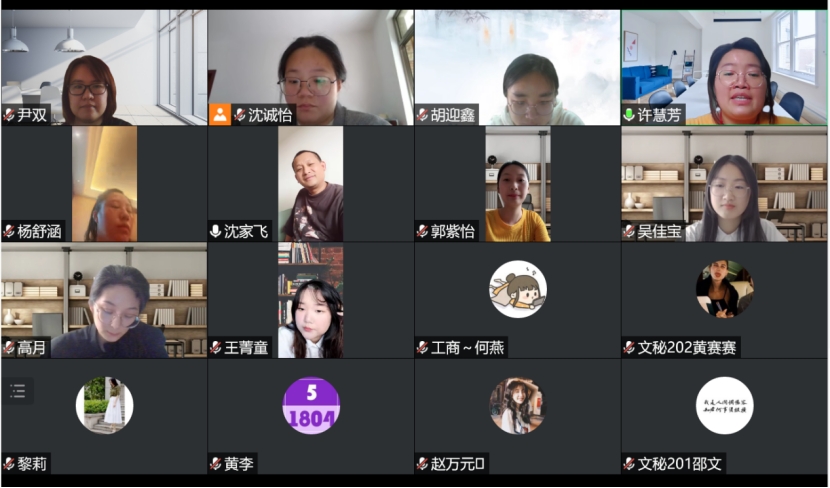This screenshot has width=830, height=488.
Task: Click the 沈诚怡 name label
Action: [270, 115]
